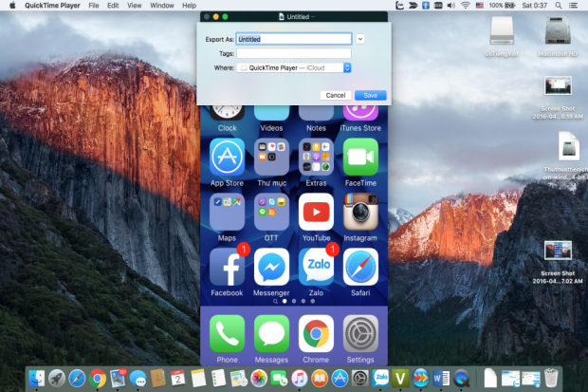
Task: Open the View menu
Action: point(136,6)
